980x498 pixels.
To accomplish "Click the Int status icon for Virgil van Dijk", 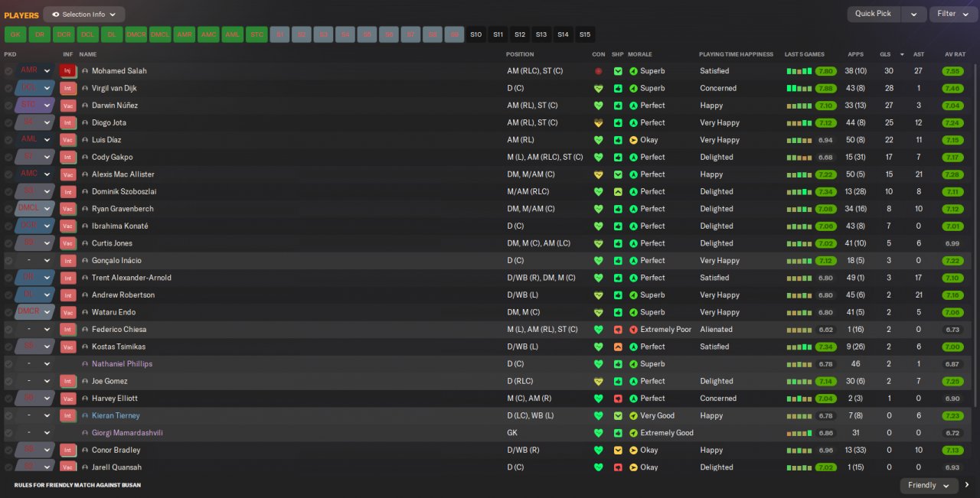I will point(67,88).
